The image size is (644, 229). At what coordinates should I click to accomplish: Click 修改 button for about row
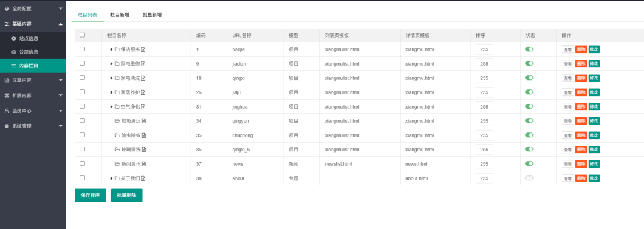point(594,178)
